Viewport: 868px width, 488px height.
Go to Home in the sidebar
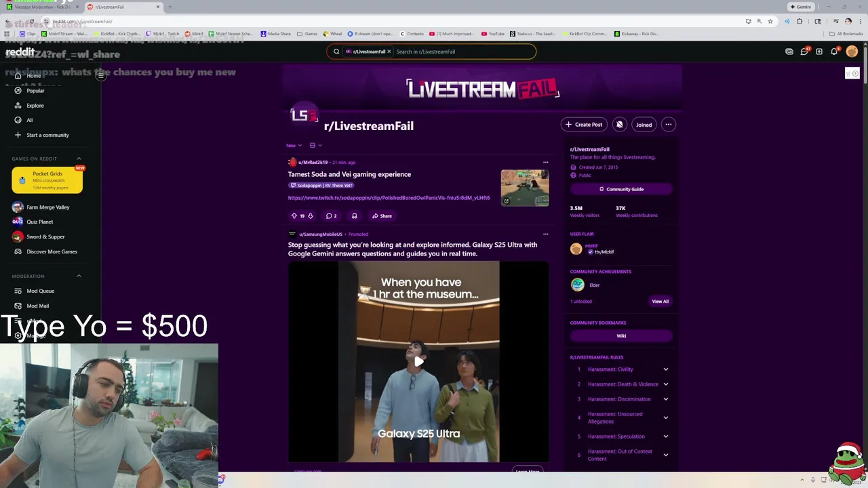coord(33,76)
